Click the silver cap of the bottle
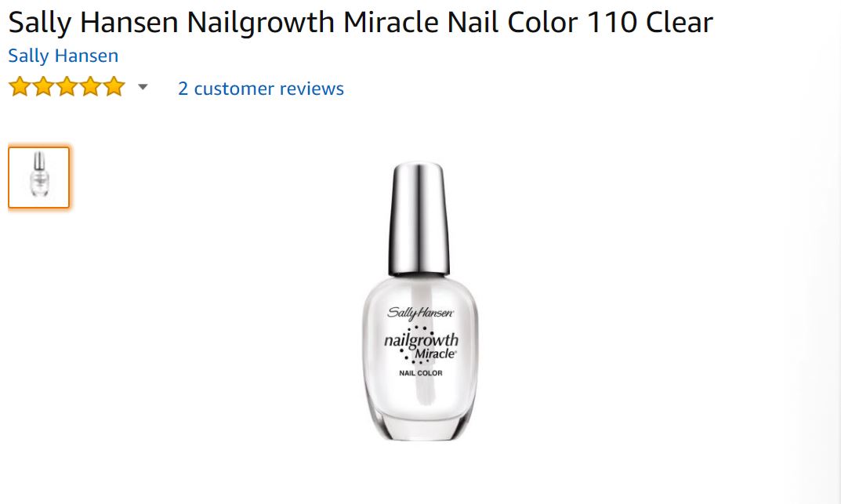Screen dimensions: 841x504 click(419, 219)
